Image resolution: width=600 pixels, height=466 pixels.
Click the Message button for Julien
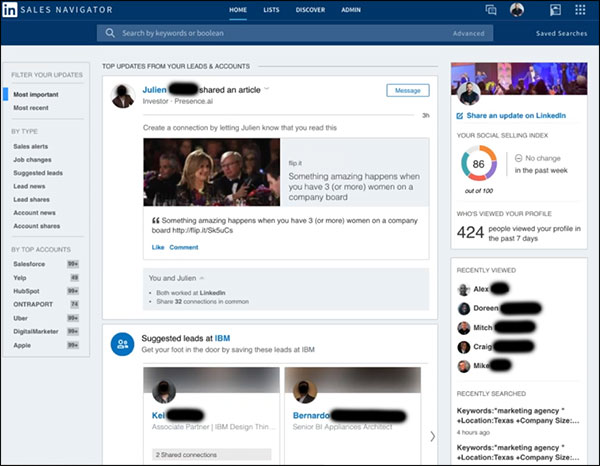408,91
